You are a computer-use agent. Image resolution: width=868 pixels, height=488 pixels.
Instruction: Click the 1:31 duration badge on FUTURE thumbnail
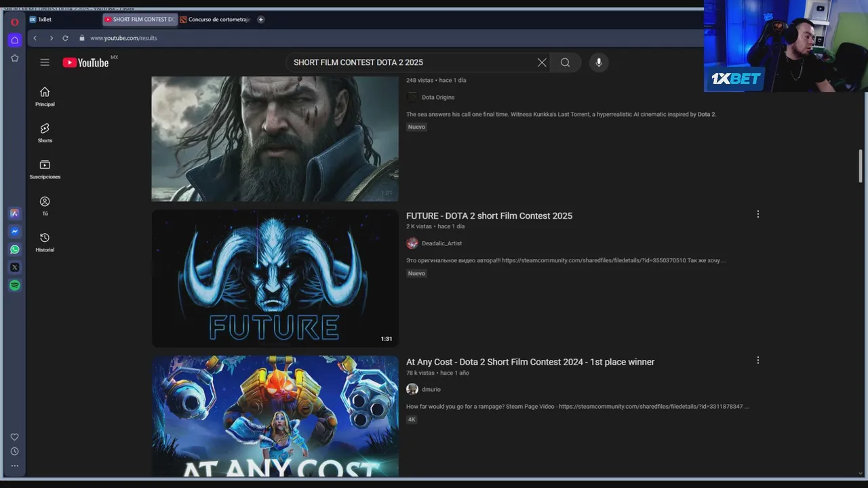(386, 339)
